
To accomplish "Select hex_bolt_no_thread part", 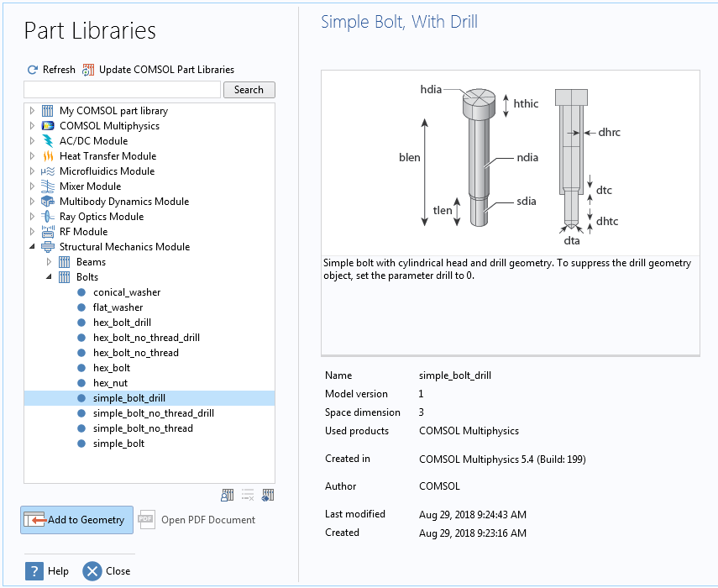I will tap(136, 353).
